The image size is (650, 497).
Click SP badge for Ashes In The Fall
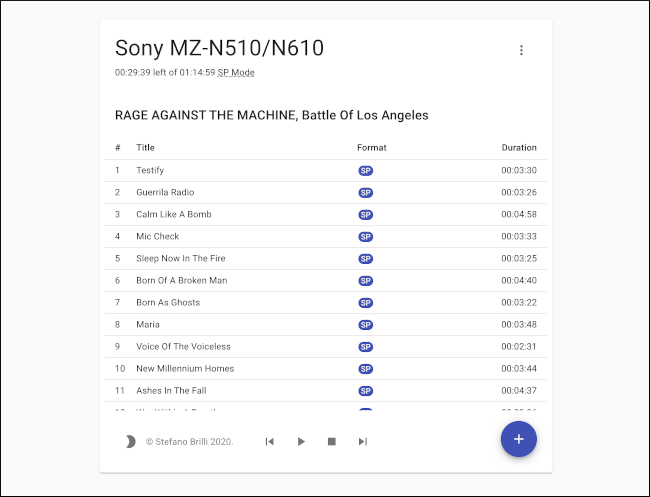coord(366,391)
